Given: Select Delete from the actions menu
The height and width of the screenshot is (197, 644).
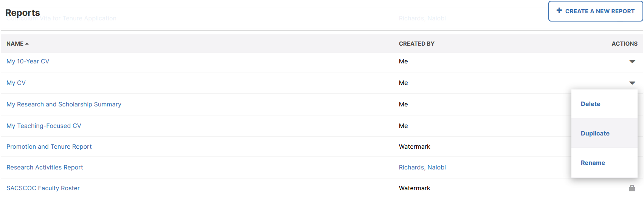Looking at the screenshot, I should (x=590, y=104).
